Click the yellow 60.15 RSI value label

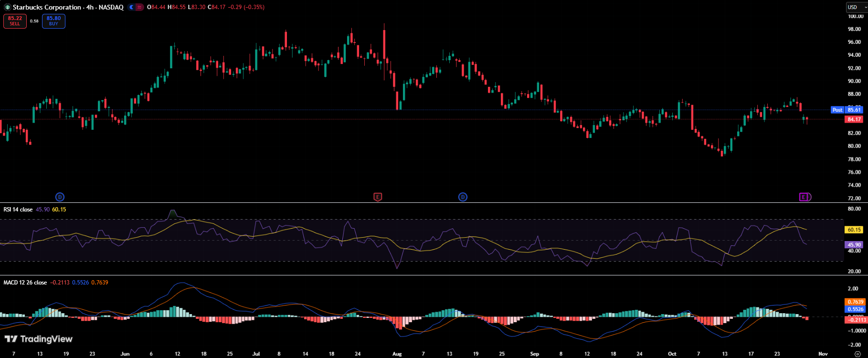854,230
